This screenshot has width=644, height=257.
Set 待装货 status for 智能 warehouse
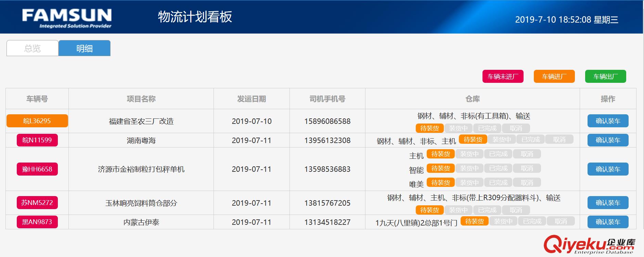pyautogui.click(x=440, y=168)
